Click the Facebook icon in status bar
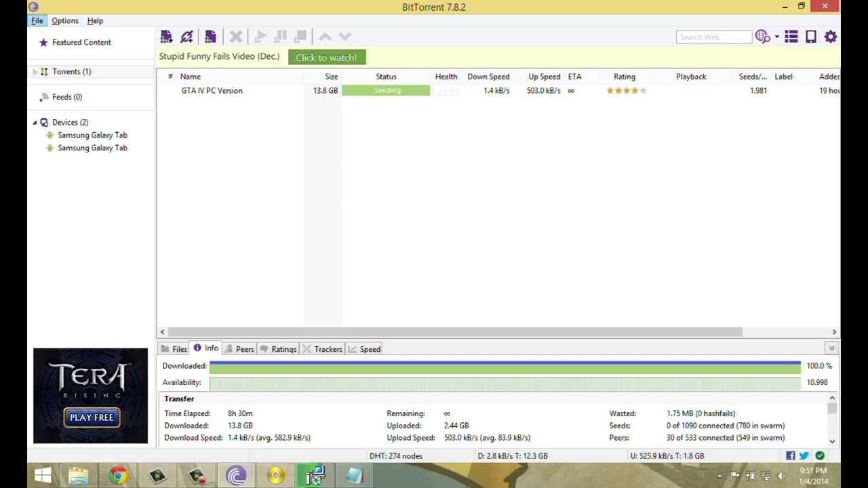The height and width of the screenshot is (488, 868). (x=791, y=456)
